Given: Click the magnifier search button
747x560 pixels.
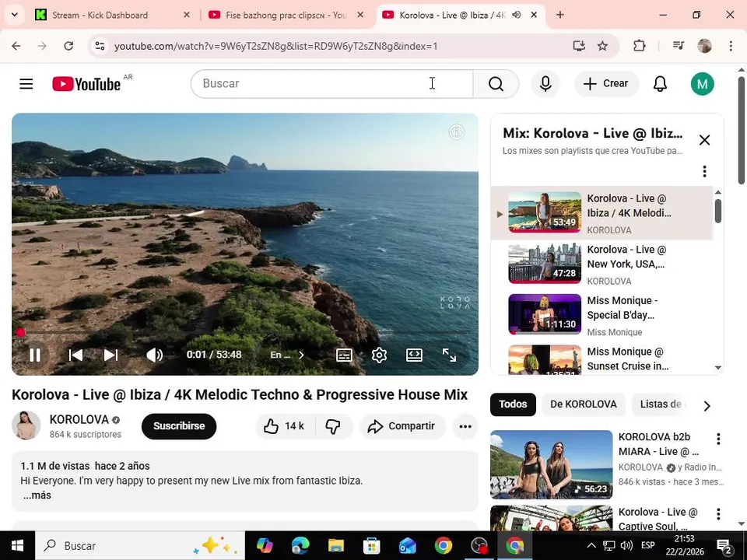Looking at the screenshot, I should pyautogui.click(x=496, y=84).
